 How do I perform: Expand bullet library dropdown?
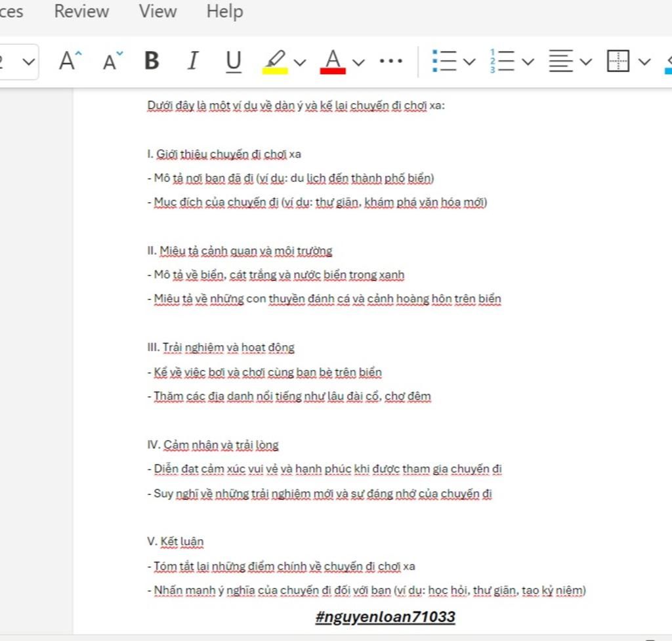pos(469,62)
